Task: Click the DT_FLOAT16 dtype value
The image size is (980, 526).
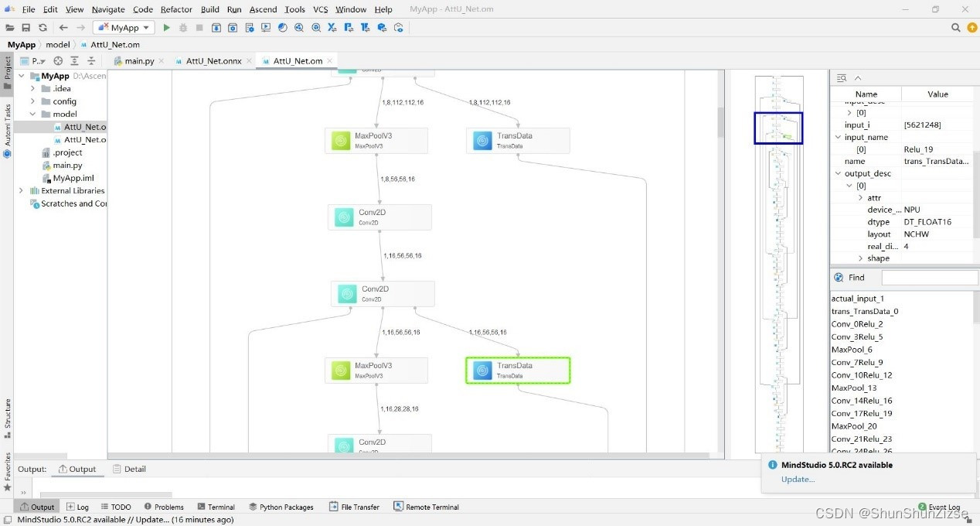Action: click(x=927, y=222)
